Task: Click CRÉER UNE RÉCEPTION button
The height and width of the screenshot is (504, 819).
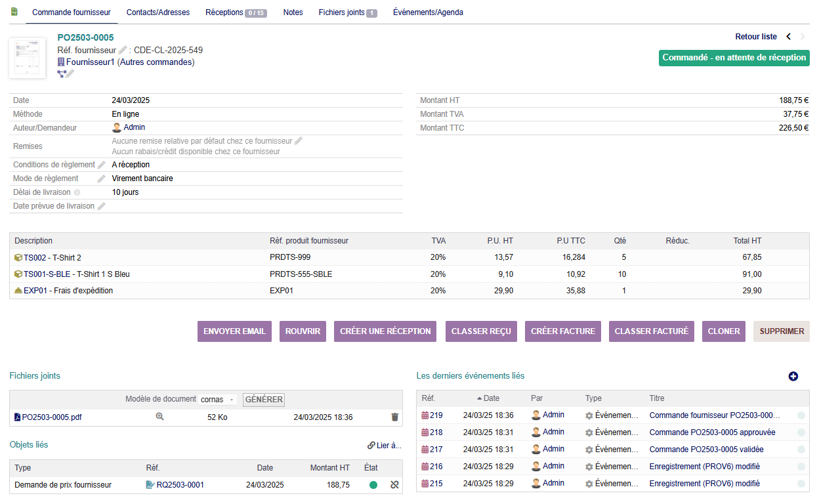Action: click(385, 331)
